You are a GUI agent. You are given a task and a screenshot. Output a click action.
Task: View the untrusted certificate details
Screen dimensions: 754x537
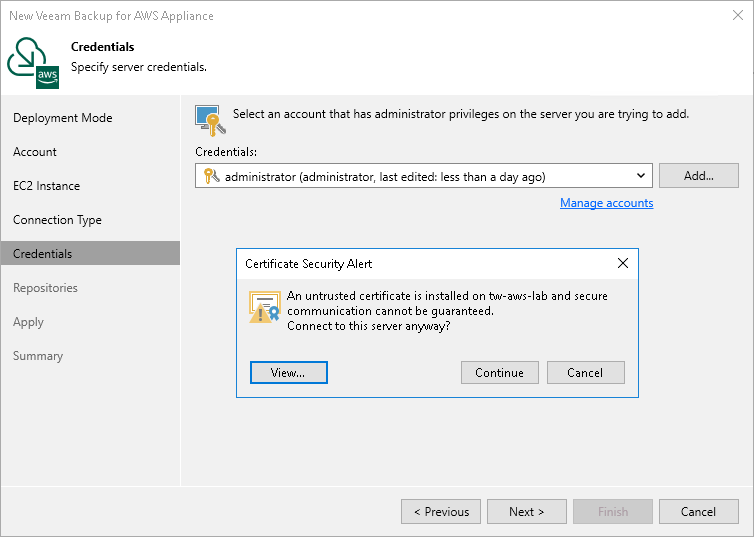[288, 373]
